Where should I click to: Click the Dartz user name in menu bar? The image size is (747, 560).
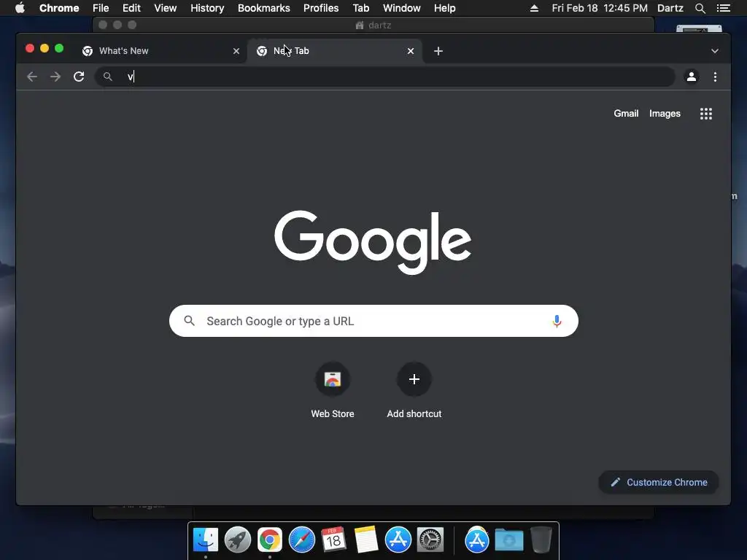pyautogui.click(x=670, y=8)
